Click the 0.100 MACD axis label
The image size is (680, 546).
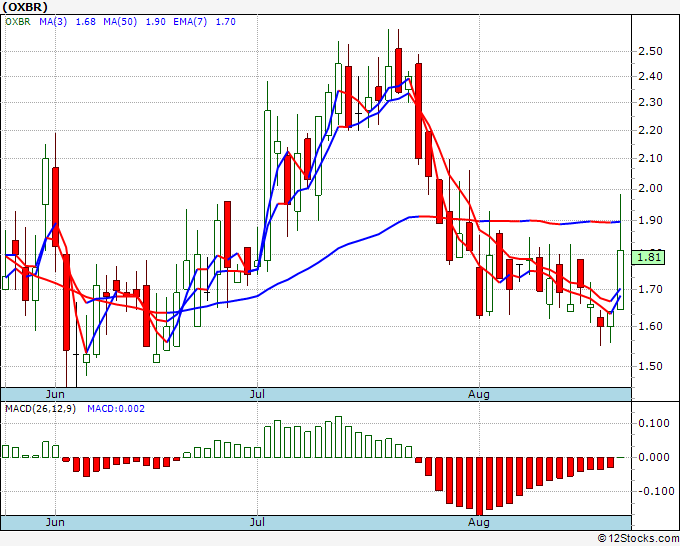tap(654, 423)
